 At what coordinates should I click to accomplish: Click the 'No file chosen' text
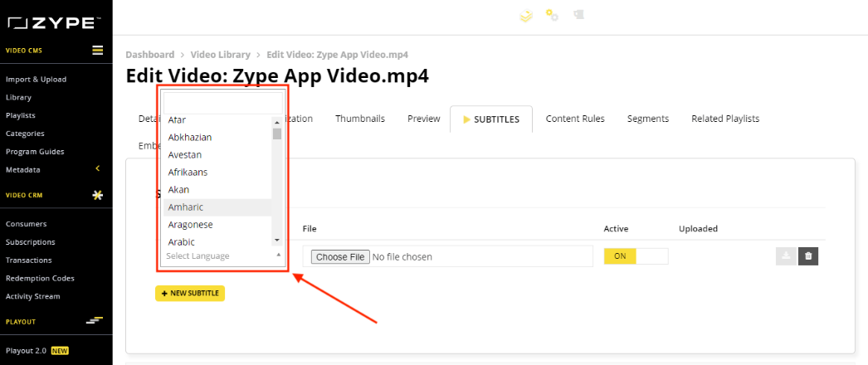point(402,256)
